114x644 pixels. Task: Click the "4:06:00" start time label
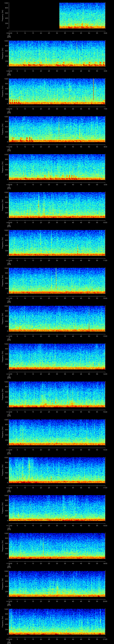pyautogui.click(x=9, y=109)
